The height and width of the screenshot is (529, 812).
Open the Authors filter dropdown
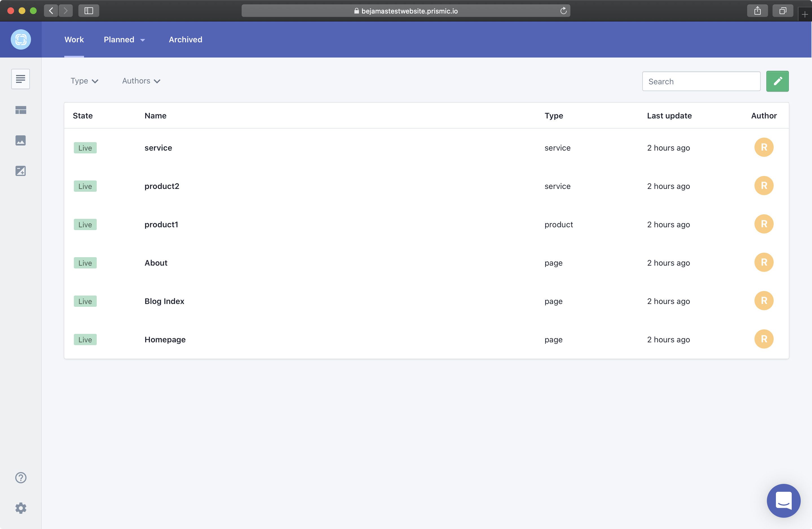point(141,81)
